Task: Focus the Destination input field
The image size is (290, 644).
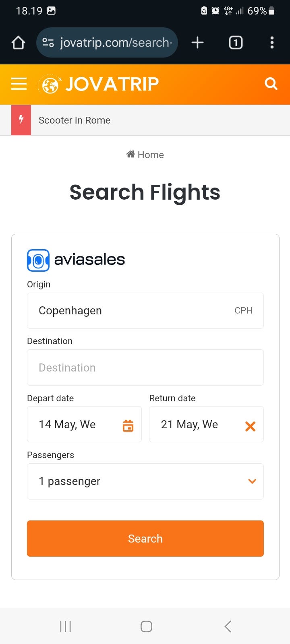Action: 145,367
